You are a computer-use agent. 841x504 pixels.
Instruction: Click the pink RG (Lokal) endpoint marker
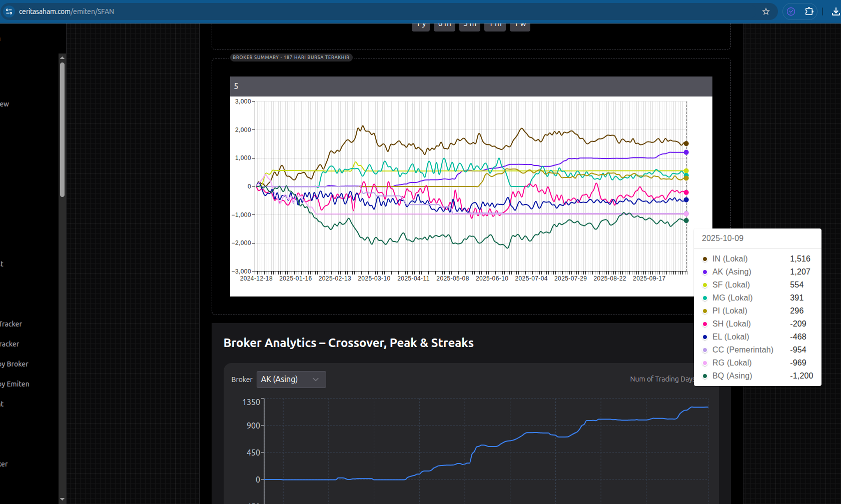pyautogui.click(x=686, y=214)
